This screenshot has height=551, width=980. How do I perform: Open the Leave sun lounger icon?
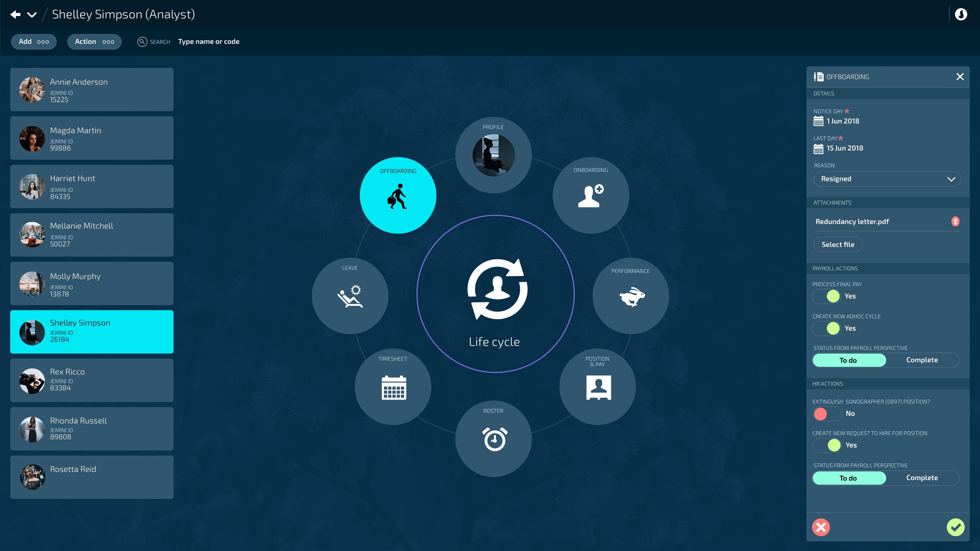(350, 296)
